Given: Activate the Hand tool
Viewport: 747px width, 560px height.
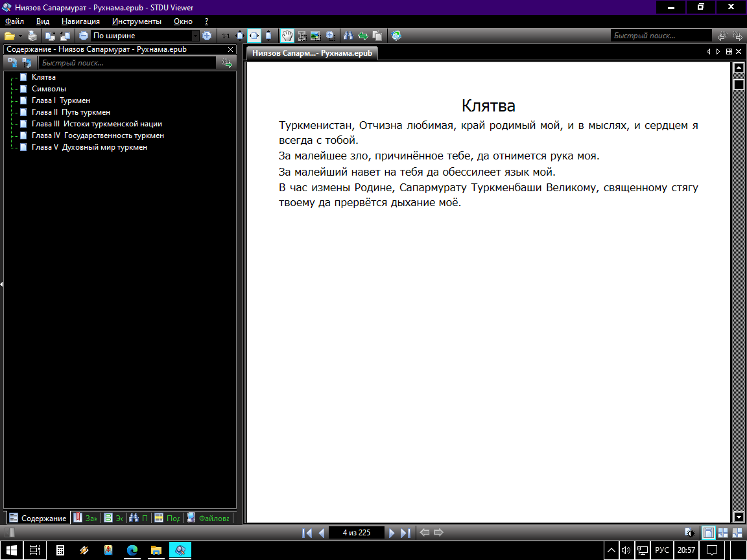Looking at the screenshot, I should coord(287,36).
